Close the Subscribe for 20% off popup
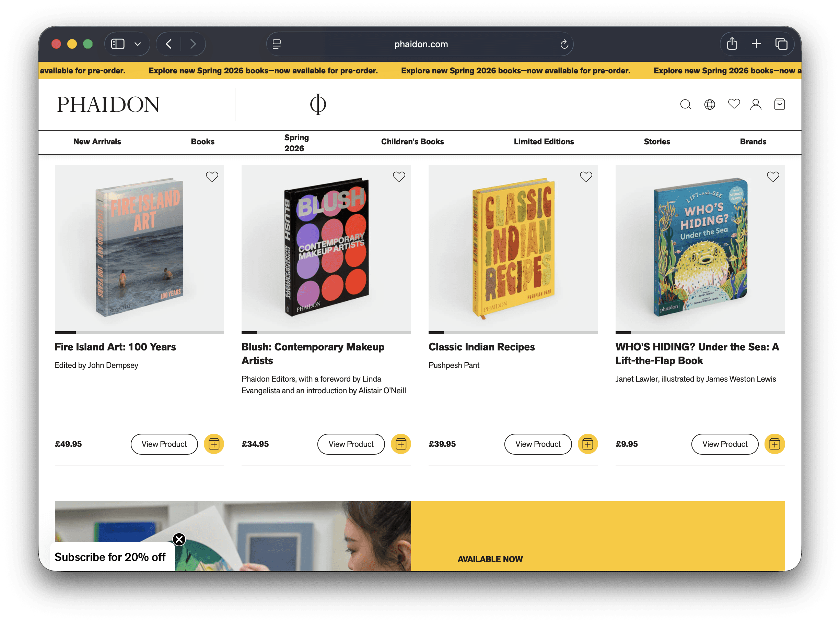This screenshot has width=840, height=622. 179,539
